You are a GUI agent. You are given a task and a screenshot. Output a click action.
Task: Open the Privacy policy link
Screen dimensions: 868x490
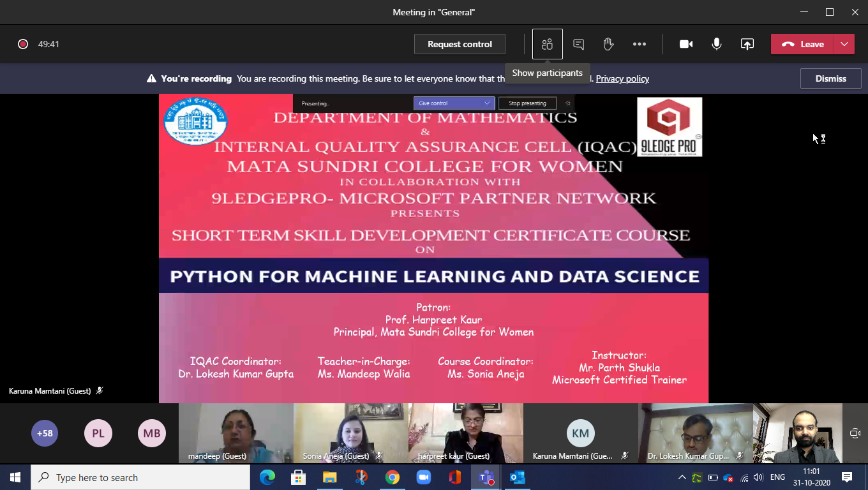coord(622,78)
